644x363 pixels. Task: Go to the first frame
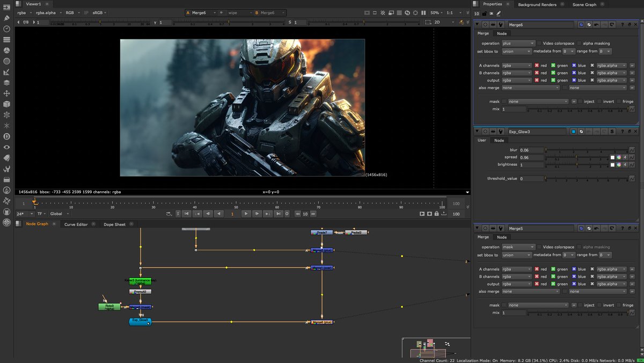coord(186,214)
